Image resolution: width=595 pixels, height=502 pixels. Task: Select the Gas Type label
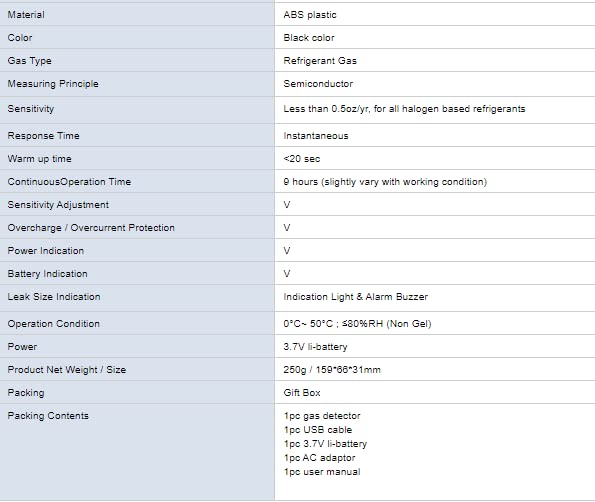[30, 61]
